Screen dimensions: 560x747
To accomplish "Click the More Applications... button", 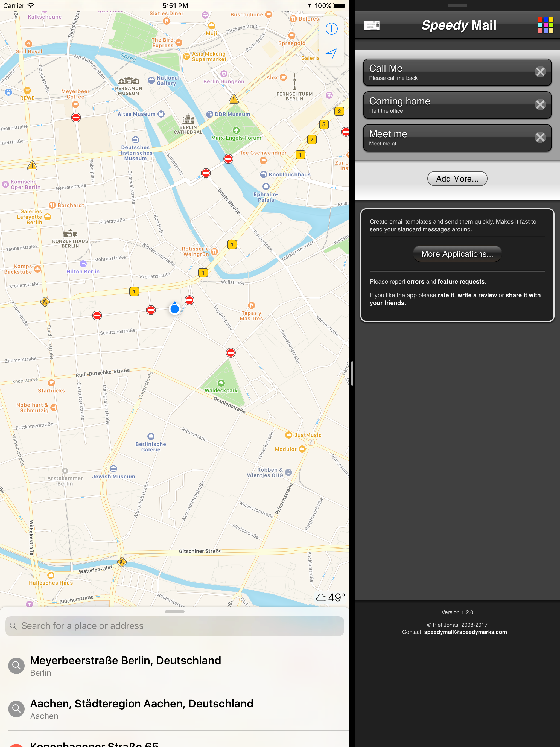I will (457, 254).
